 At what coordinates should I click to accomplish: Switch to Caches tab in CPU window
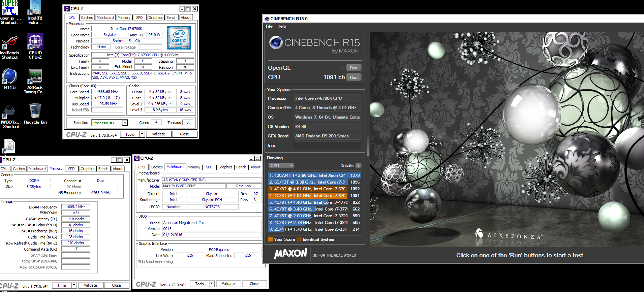coord(87,18)
